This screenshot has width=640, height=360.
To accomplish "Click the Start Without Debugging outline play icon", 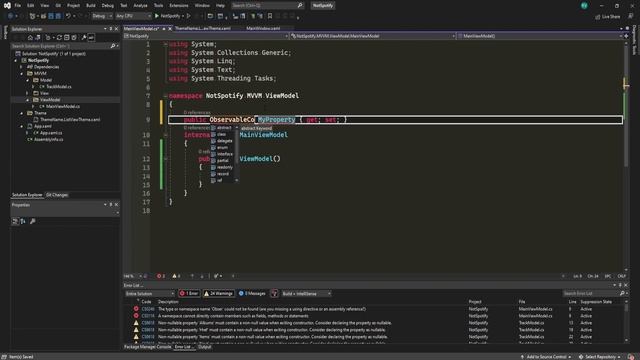I will pos(189,16).
